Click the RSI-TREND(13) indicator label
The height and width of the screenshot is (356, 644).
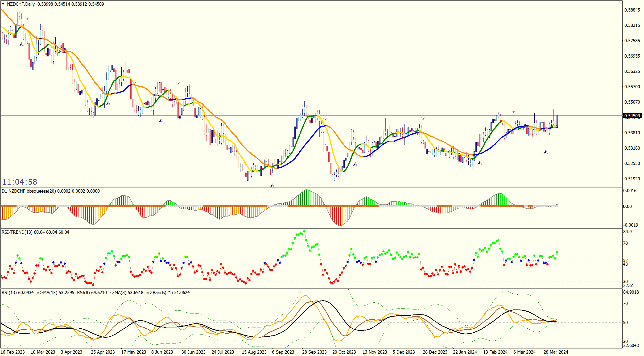(17, 232)
